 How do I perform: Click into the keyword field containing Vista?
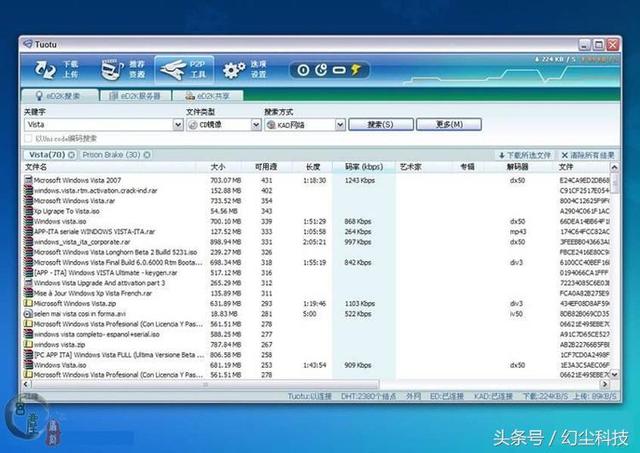(x=98, y=124)
